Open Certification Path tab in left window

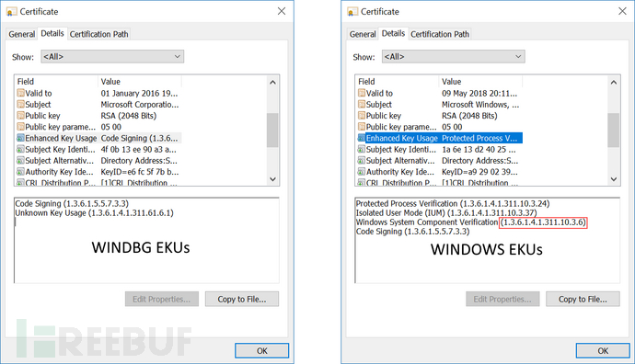98,34
